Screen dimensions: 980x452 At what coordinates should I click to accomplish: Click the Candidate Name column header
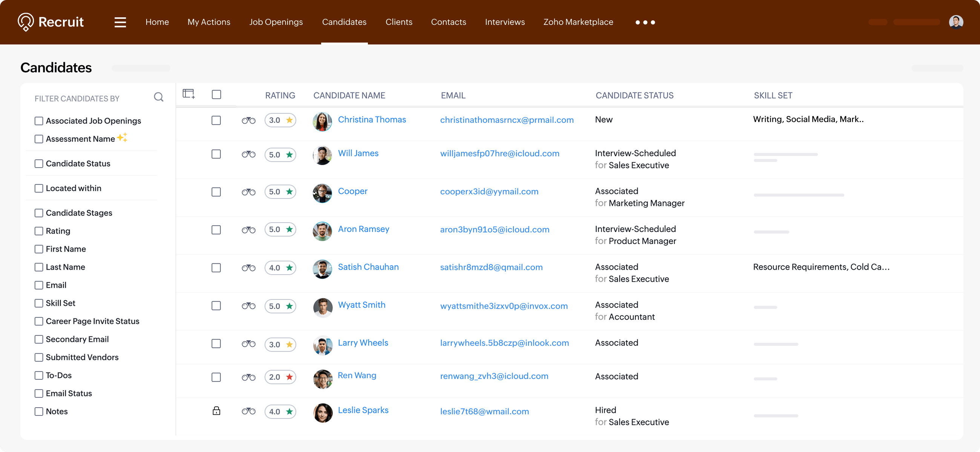click(349, 95)
